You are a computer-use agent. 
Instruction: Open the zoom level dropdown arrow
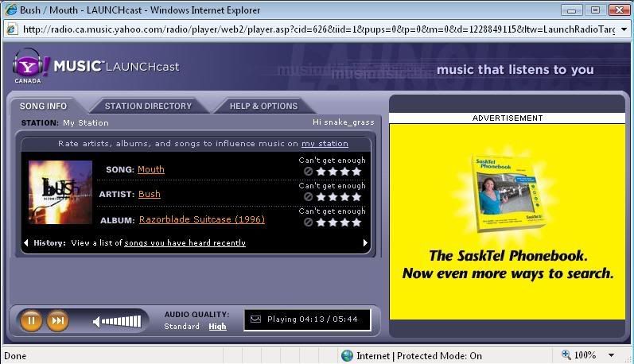[612, 355]
